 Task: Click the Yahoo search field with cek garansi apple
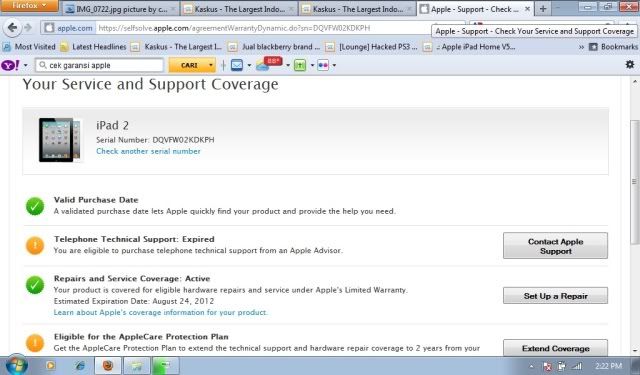coord(100,65)
